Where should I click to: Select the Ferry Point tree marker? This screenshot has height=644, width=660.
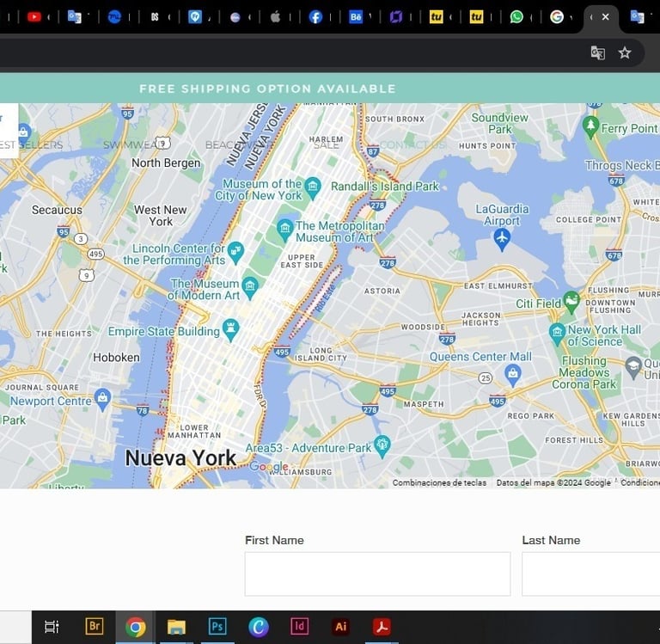pos(591,127)
